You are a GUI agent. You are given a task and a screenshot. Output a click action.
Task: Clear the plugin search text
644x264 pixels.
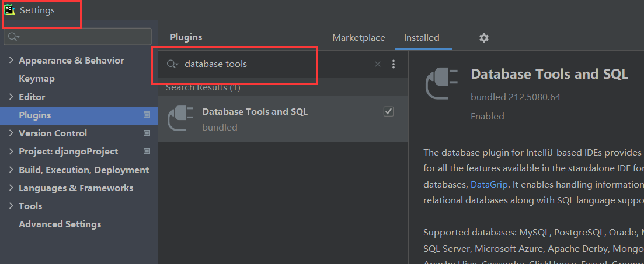click(377, 64)
